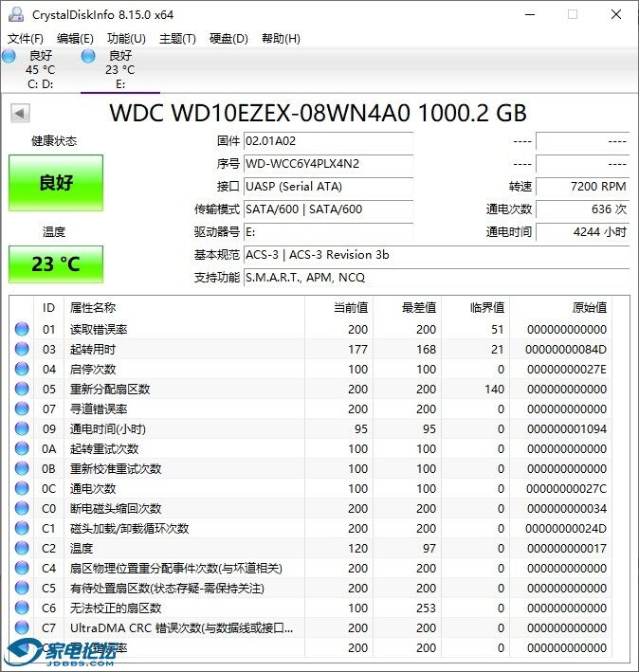Click the blue status dot for row 0B
Image resolution: width=639 pixels, height=672 pixels.
tap(22, 468)
